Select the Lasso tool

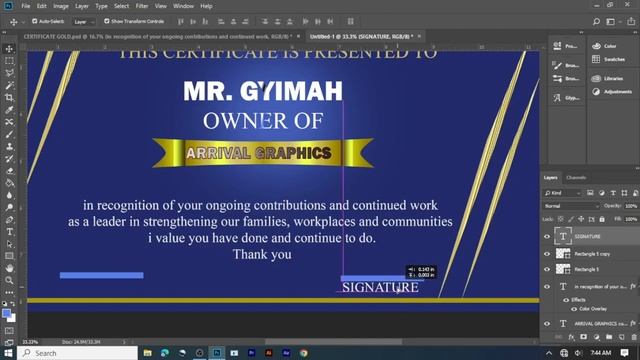click(x=9, y=73)
